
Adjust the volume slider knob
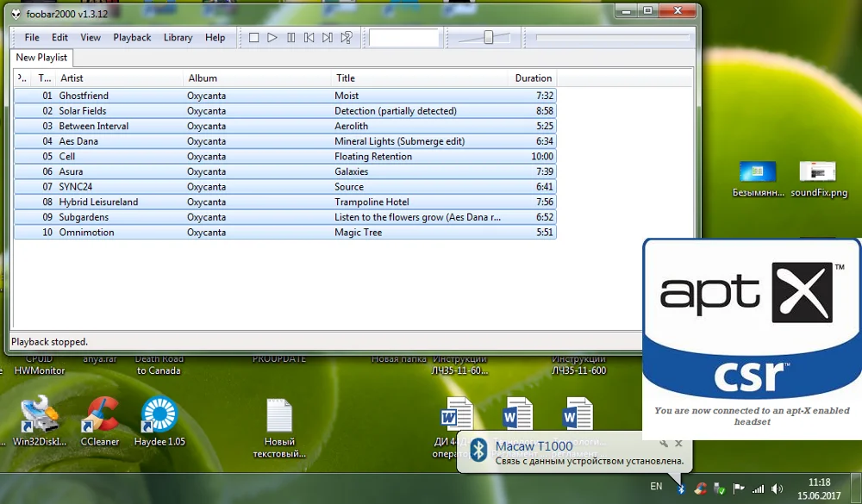point(488,37)
